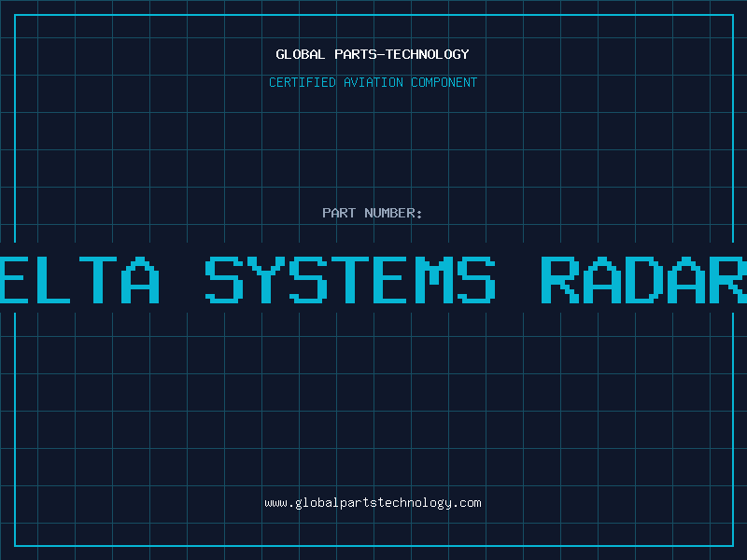Open the www.globalpartstechnology.com link
The width and height of the screenshot is (747, 560).
pyautogui.click(x=373, y=503)
